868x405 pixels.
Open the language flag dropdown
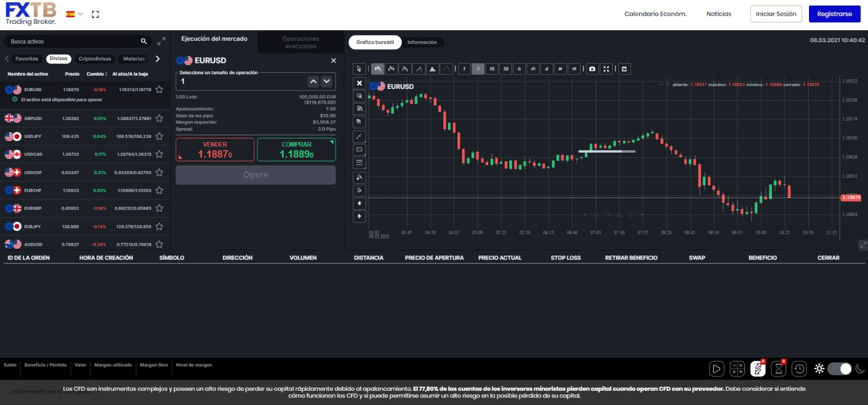coord(74,14)
